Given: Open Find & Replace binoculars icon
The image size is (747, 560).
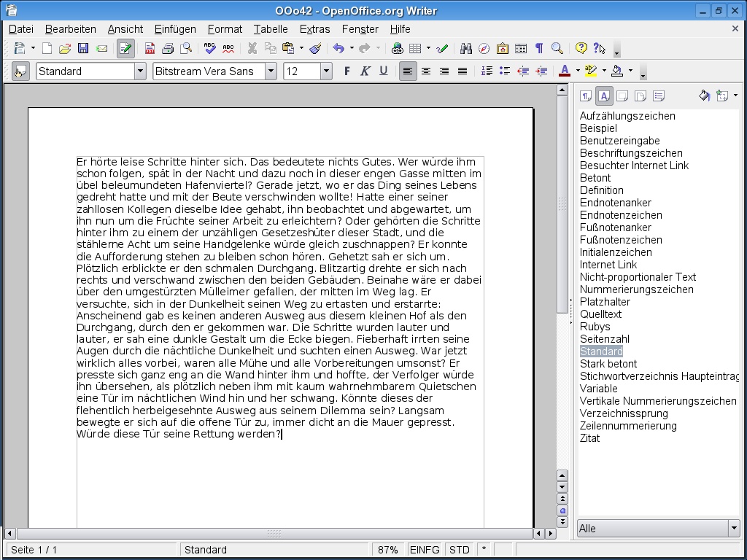Looking at the screenshot, I should [466, 49].
